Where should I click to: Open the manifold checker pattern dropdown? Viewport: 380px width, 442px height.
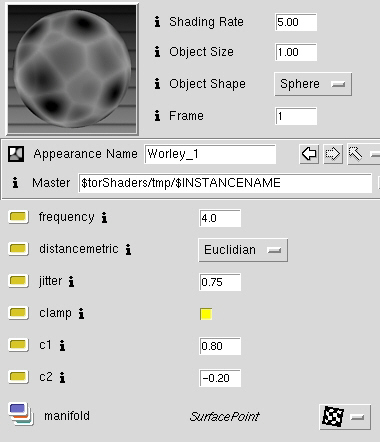click(345, 417)
